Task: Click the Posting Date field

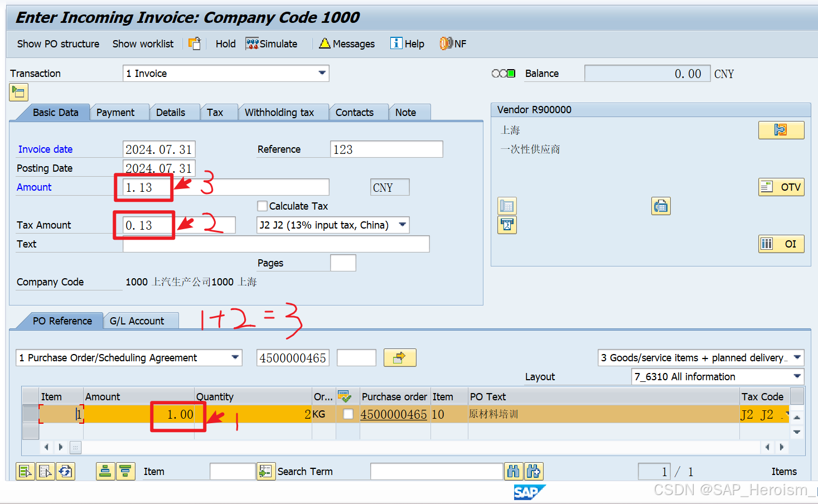Action: click(159, 168)
